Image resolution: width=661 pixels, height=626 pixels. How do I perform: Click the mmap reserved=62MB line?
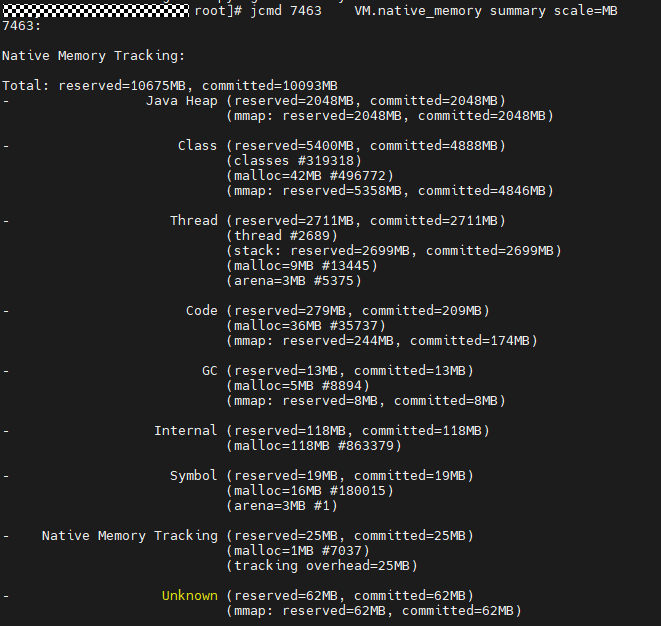374,610
